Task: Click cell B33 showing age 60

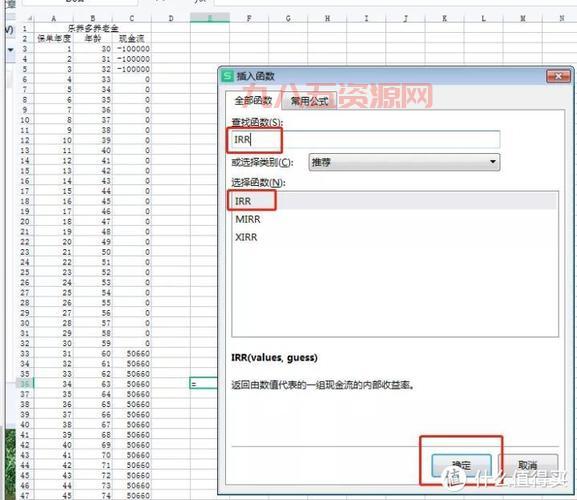Action: (93, 354)
